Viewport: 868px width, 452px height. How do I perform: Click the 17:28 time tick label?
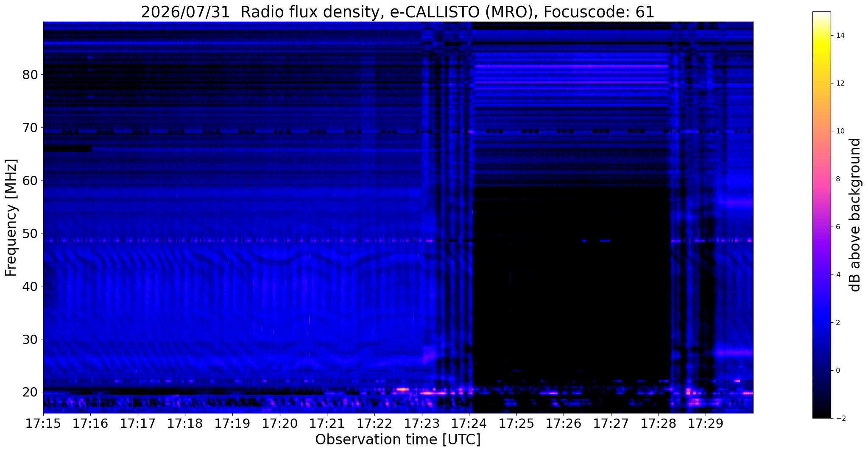coord(658,424)
